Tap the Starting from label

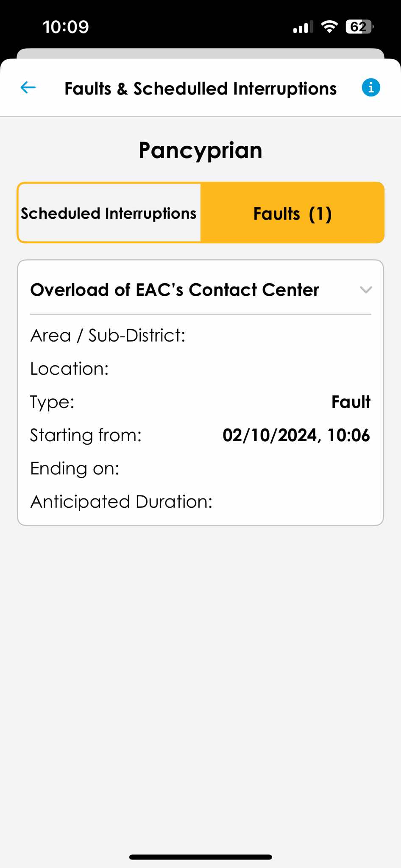(x=86, y=435)
